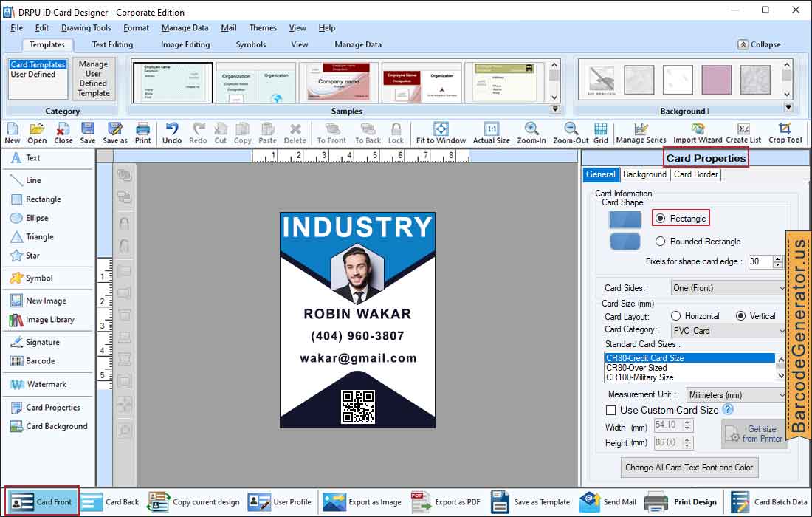Viewport: 812px width, 517px height.
Task: Open the Themes menu
Action: coord(263,28)
